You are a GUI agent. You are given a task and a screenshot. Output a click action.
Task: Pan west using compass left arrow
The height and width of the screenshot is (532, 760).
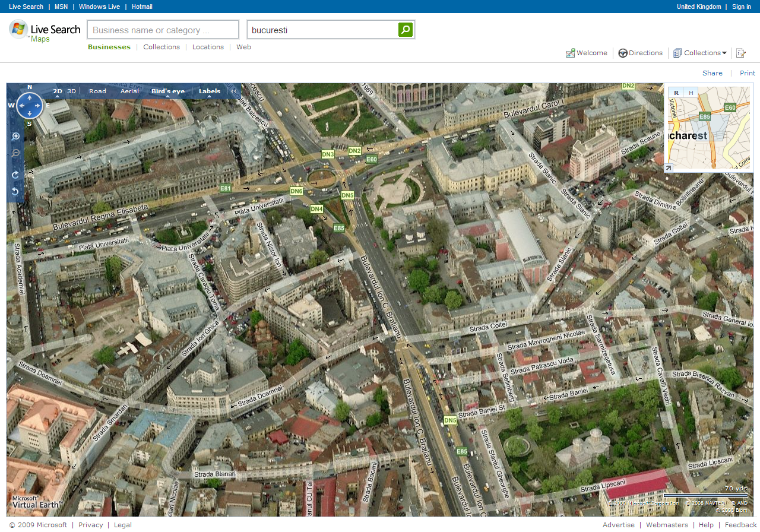21,106
